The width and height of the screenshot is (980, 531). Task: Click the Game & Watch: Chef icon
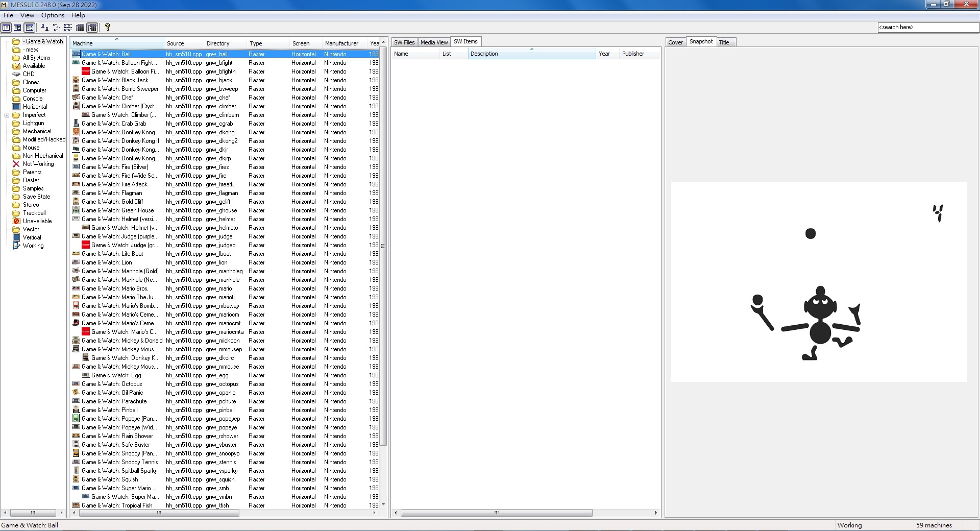click(x=76, y=98)
